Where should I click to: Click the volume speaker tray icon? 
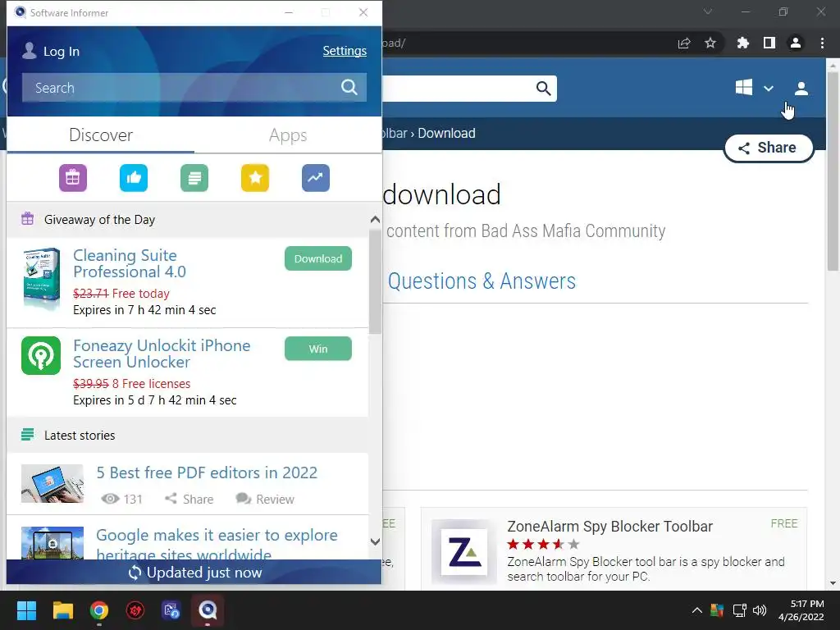coord(760,610)
